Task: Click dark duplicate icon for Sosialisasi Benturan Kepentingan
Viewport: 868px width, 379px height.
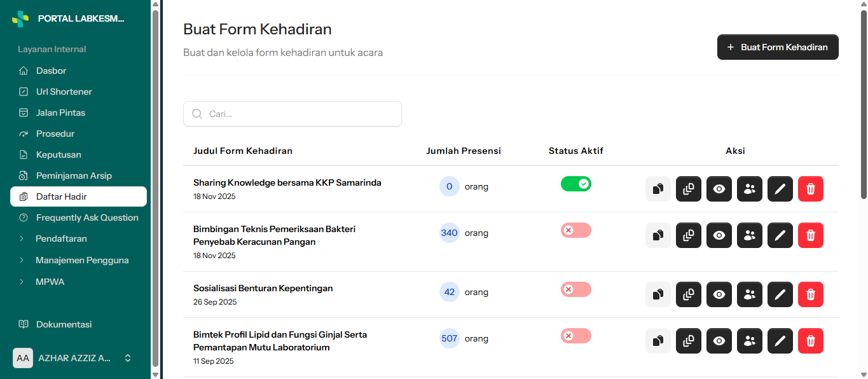Action: click(x=689, y=294)
